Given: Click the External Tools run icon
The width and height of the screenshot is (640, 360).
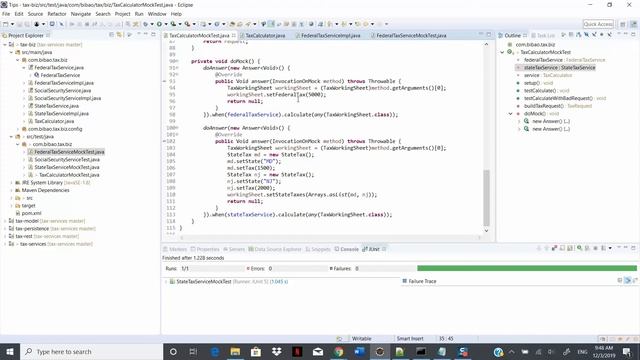Looking at the screenshot, I should pyautogui.click(x=187, y=24).
